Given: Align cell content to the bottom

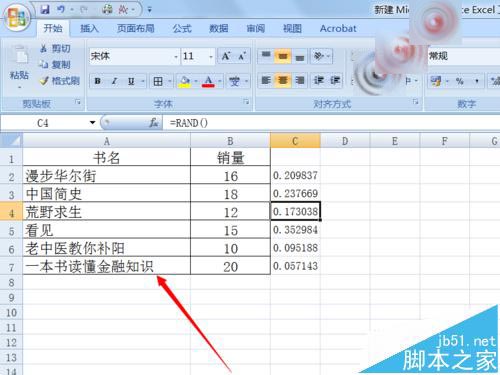Looking at the screenshot, I should [300, 56].
